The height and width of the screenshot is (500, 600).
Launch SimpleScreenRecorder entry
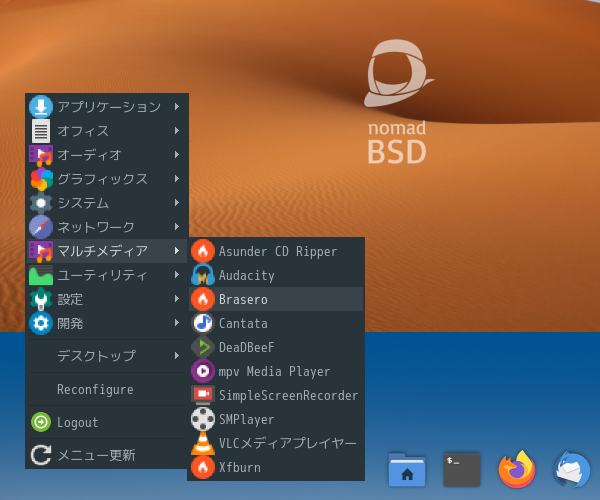pyautogui.click(x=276, y=395)
